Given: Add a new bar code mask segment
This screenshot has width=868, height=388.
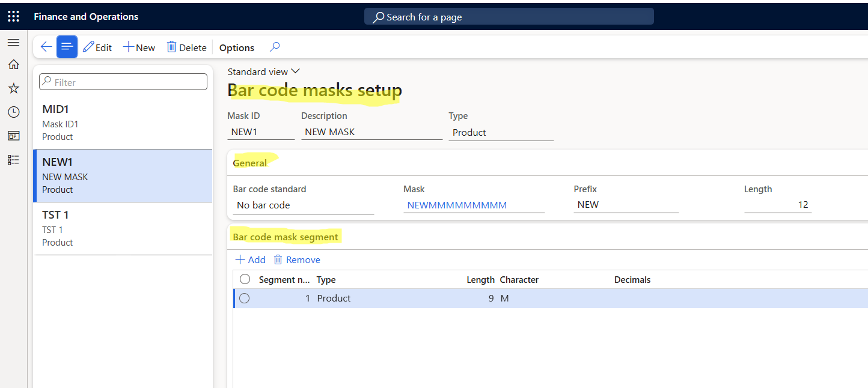Looking at the screenshot, I should pos(250,259).
